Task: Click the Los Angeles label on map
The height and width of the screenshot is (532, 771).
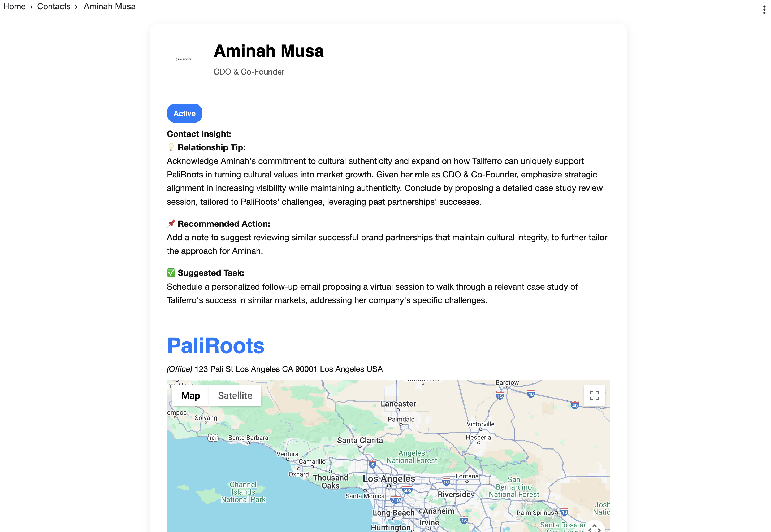Action: 389,478
